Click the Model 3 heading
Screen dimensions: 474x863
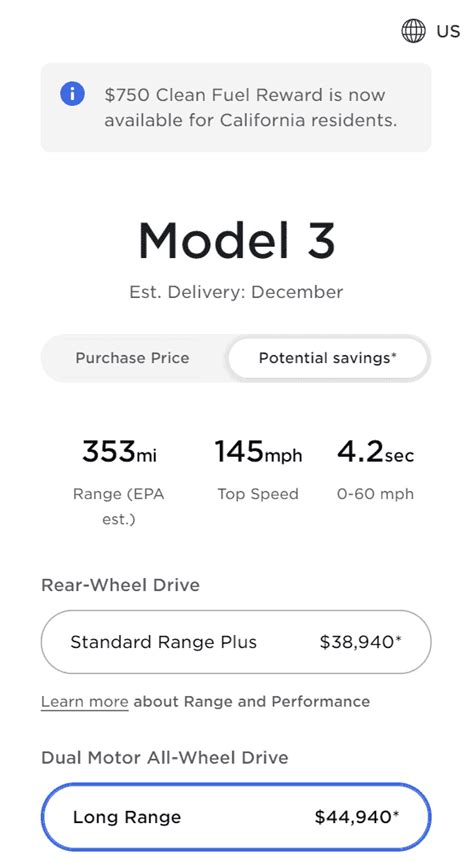(236, 241)
